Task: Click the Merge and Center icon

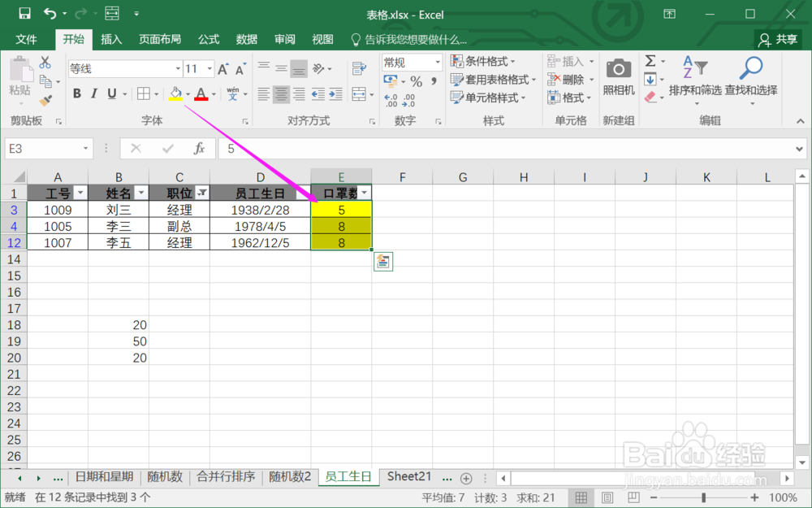Action: [x=359, y=94]
